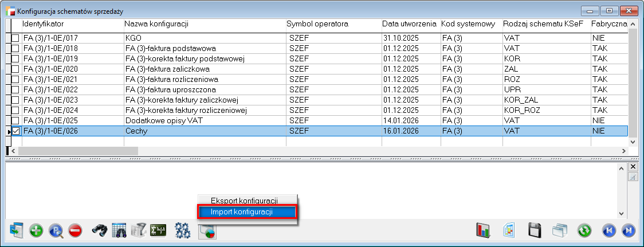Open search with the binoculars icon
Viewport: 644px width, 247px height.
click(100, 231)
